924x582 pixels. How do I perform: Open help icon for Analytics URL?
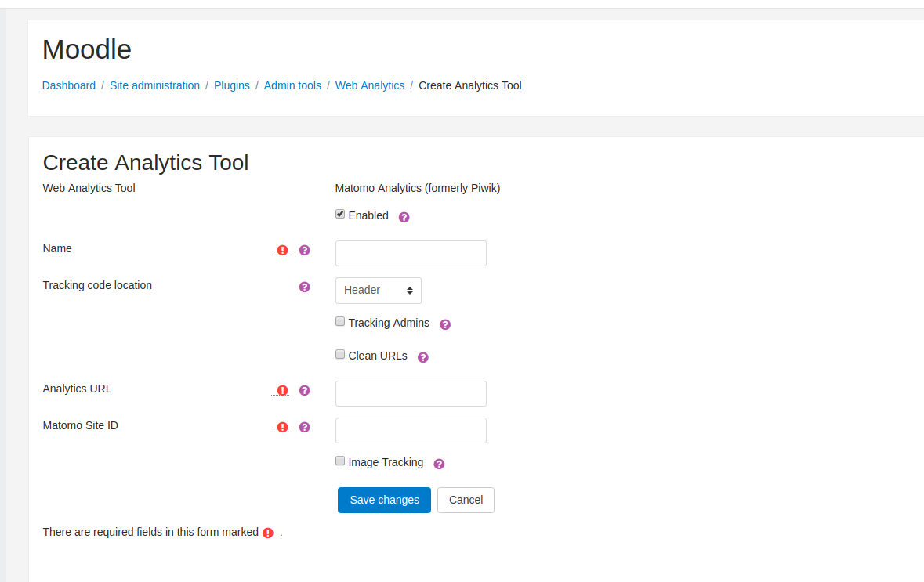pos(304,391)
